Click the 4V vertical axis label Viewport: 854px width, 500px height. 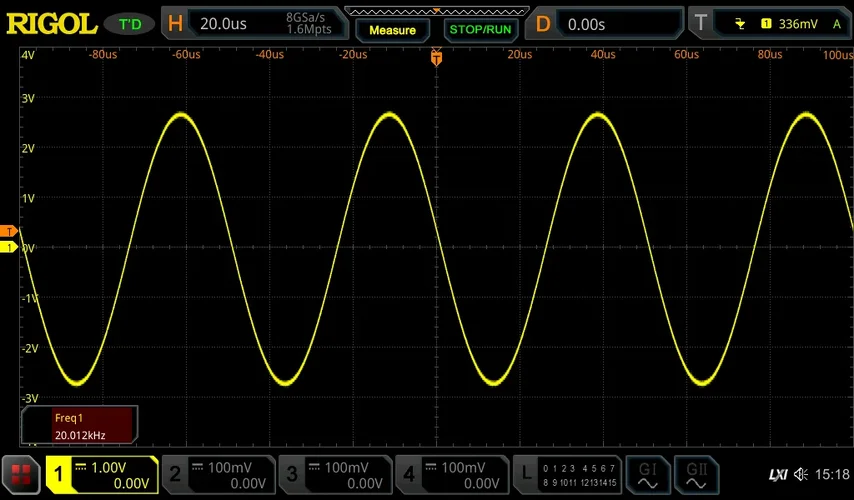click(28, 55)
